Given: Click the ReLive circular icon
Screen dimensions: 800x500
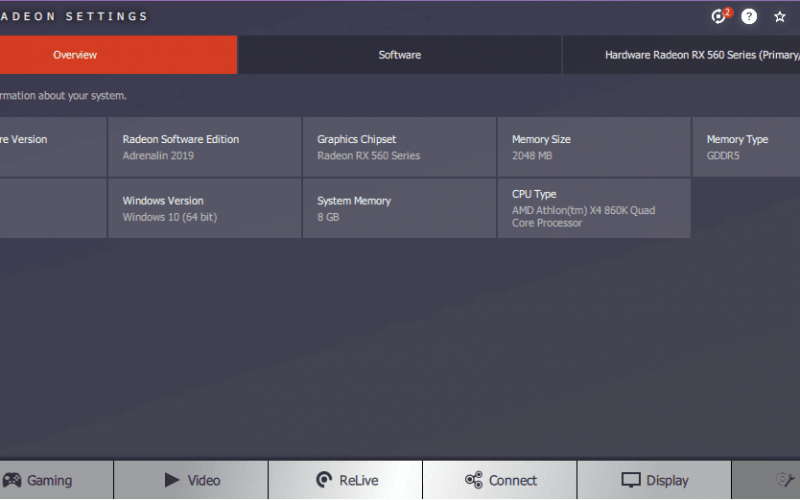Looking at the screenshot, I should click(324, 480).
